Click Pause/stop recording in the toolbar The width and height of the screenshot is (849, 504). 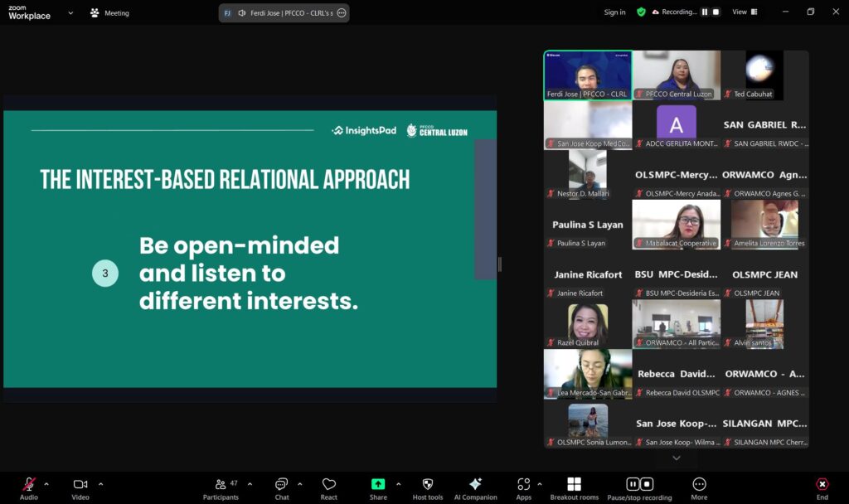point(639,488)
